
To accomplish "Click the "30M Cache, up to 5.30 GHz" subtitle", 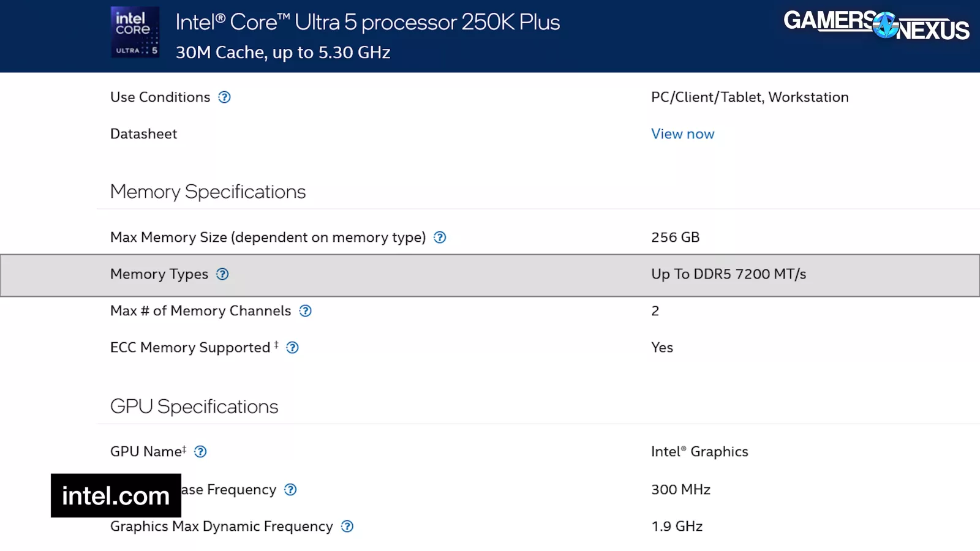I will click(x=283, y=53).
